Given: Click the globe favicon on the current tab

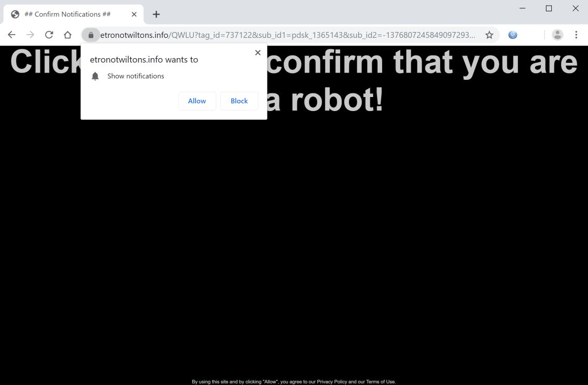Looking at the screenshot, I should (x=15, y=14).
